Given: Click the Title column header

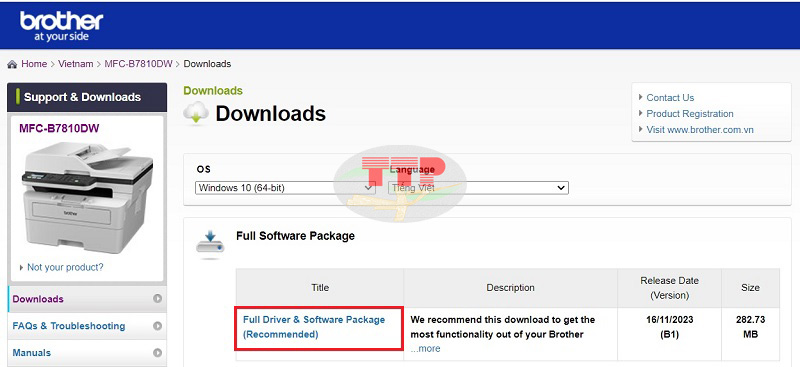Looking at the screenshot, I should coord(320,288).
